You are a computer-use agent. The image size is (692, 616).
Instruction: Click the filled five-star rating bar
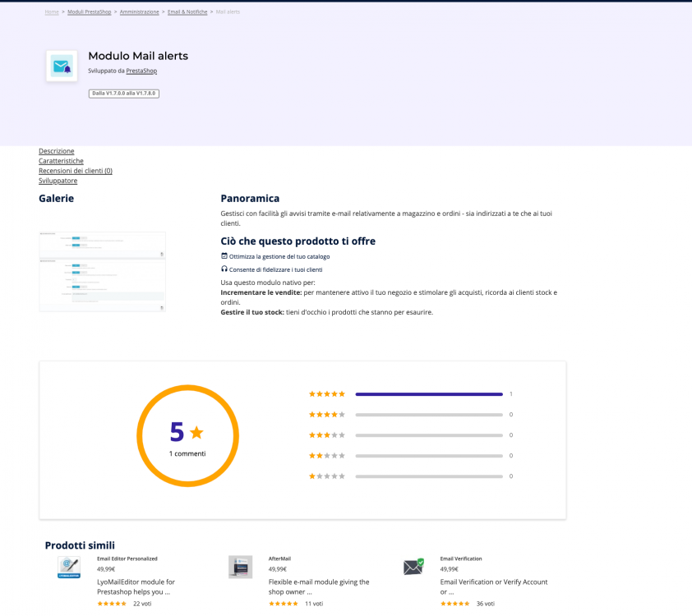tap(429, 394)
